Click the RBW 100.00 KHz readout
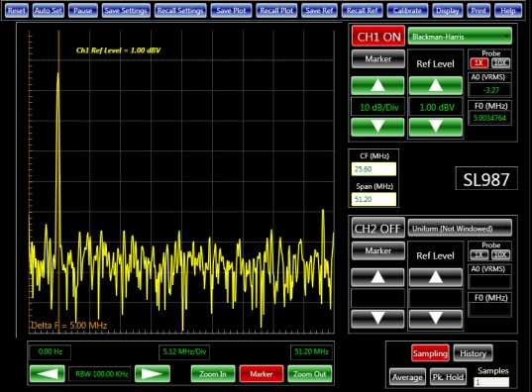Image resolution: width=532 pixels, height=392 pixels. [100, 374]
